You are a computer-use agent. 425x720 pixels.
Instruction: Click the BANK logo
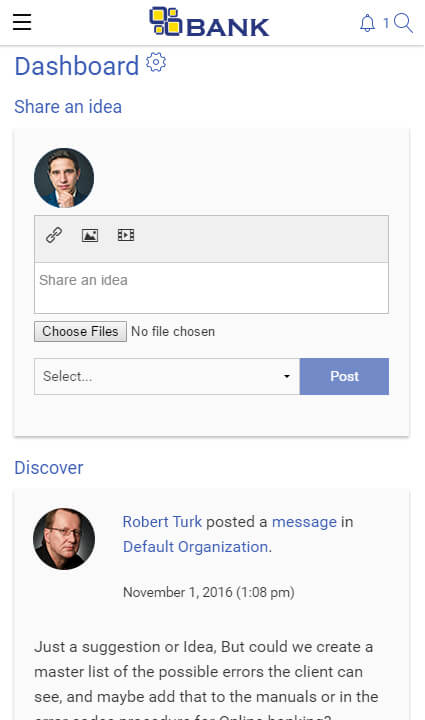click(209, 22)
